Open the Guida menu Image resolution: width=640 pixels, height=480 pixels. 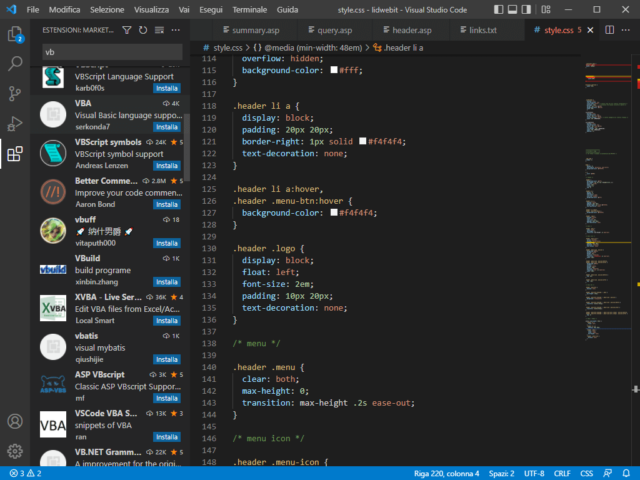click(x=287, y=9)
